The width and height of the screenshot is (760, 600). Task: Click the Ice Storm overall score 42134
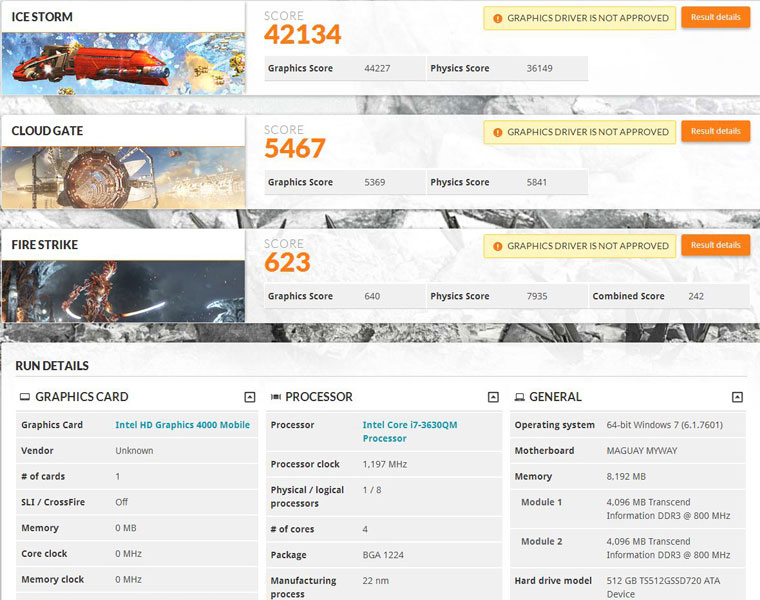[x=302, y=35]
